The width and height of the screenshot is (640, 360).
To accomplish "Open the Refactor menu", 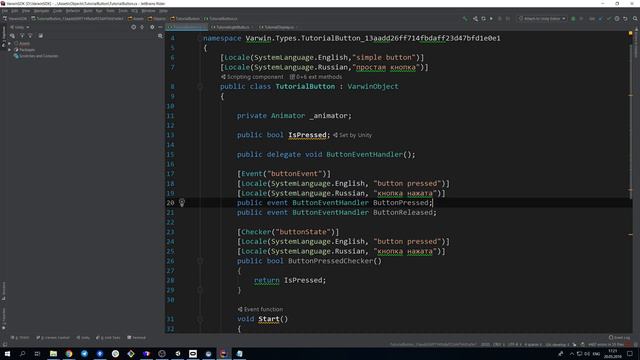I will [73, 11].
